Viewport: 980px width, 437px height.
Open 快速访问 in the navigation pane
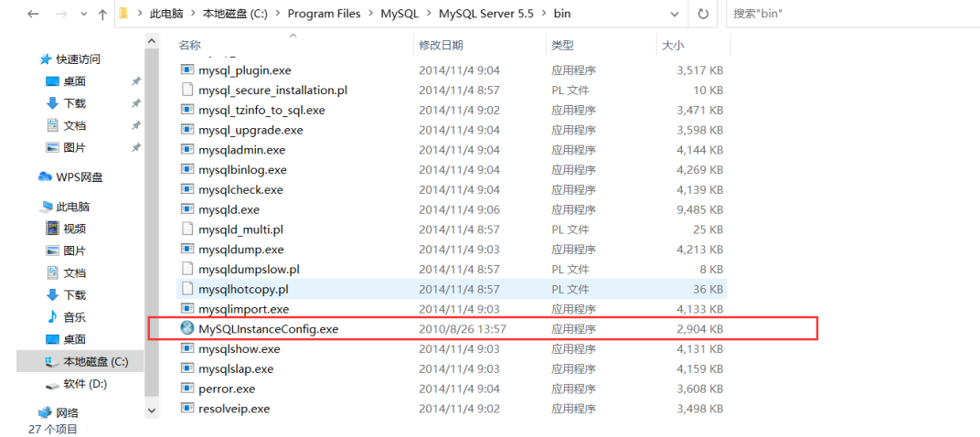[x=78, y=59]
